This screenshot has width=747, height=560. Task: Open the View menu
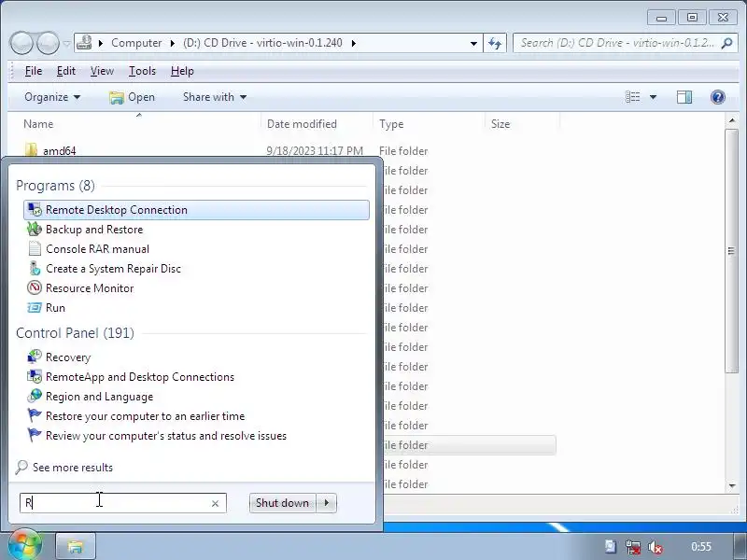[102, 71]
